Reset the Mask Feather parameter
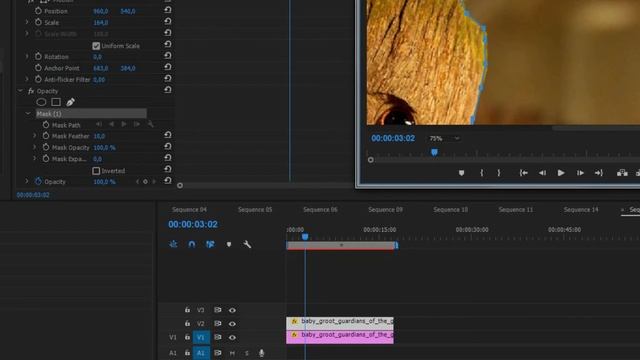The image size is (640, 360). [167, 135]
